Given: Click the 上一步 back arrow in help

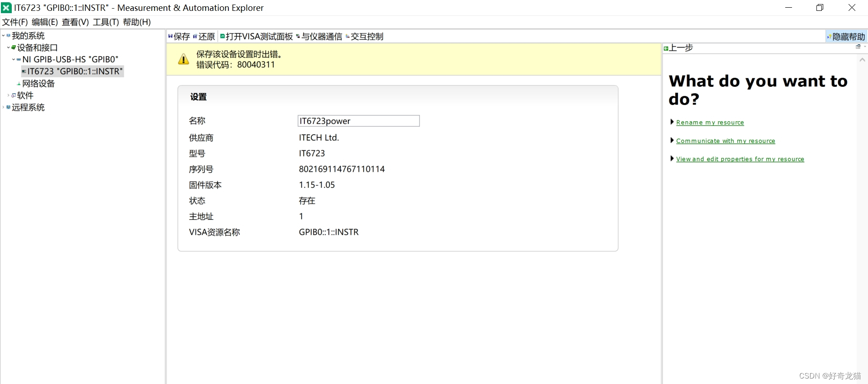Looking at the screenshot, I should click(x=666, y=48).
